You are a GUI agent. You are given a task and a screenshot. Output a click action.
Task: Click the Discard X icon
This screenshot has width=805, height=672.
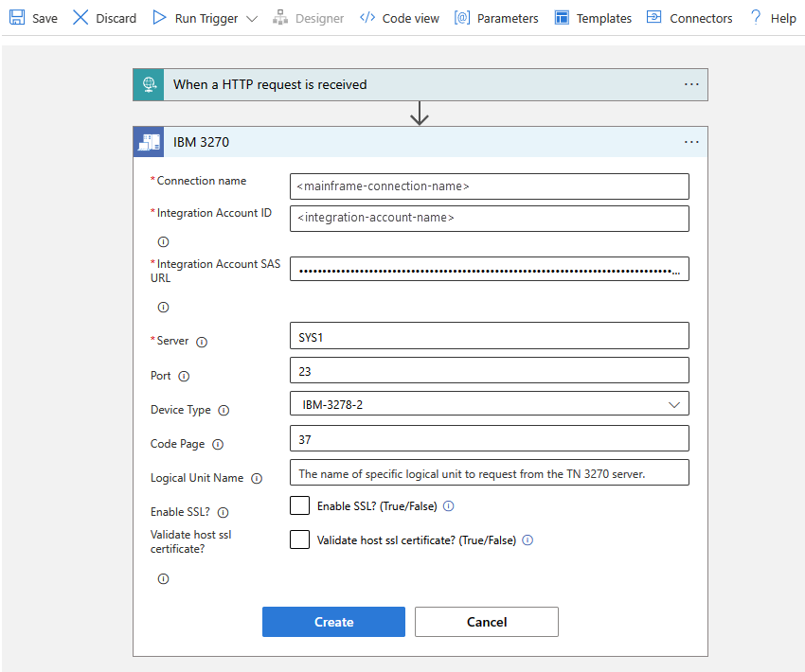point(80,17)
